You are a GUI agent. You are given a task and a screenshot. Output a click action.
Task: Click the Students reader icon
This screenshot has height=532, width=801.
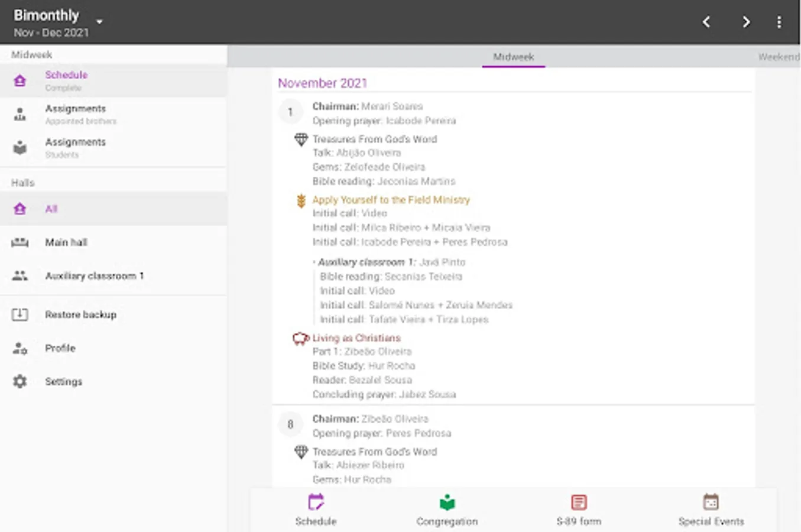pyautogui.click(x=20, y=148)
